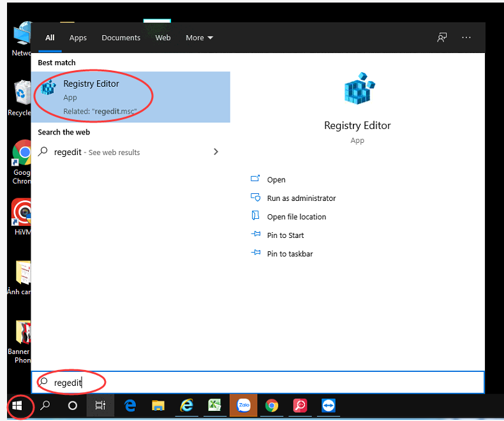The height and width of the screenshot is (421, 504).
Task: Select Run as administrator
Action: (301, 198)
